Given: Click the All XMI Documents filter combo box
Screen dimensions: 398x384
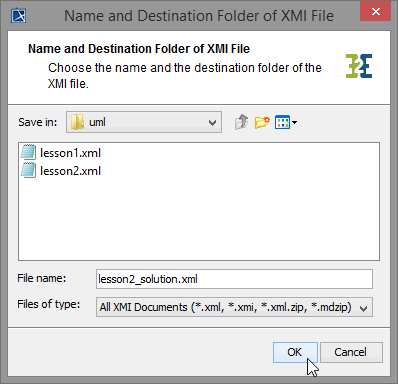Looking at the screenshot, I should click(x=234, y=307).
